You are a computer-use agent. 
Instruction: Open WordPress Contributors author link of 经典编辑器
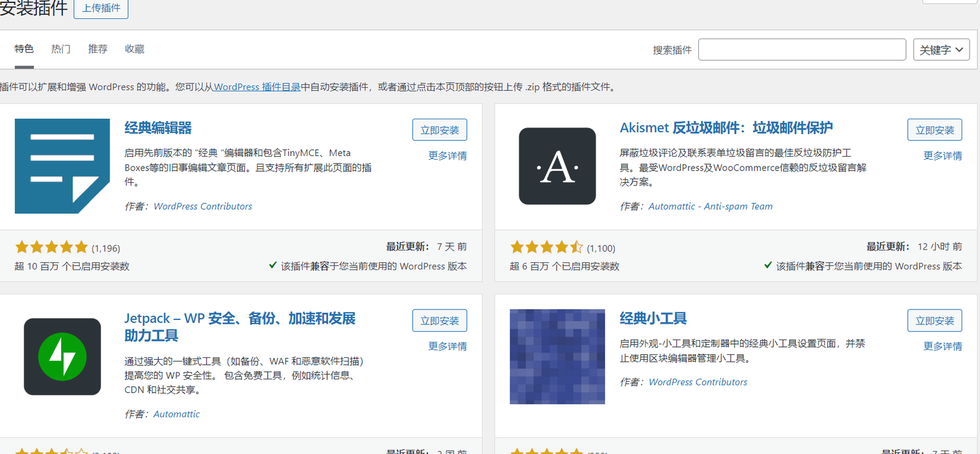[203, 206]
